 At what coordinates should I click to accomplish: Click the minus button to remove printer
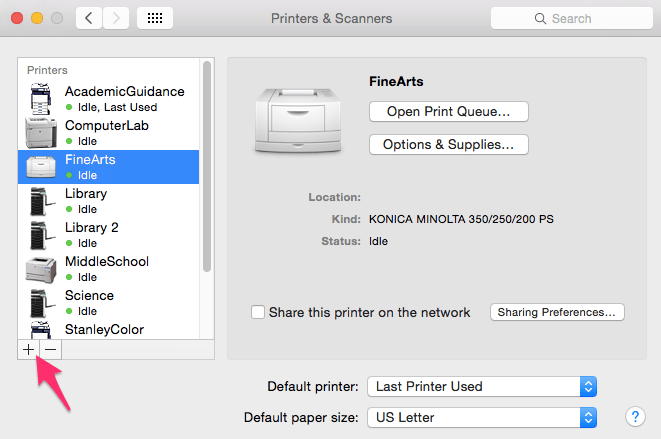pyautogui.click(x=50, y=349)
